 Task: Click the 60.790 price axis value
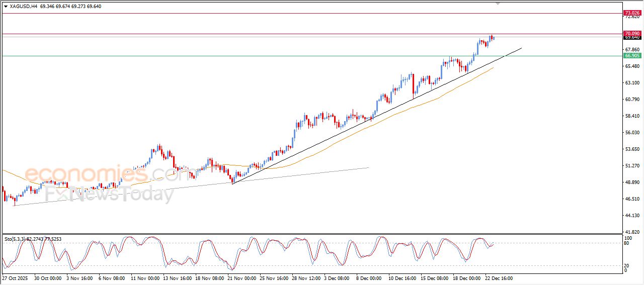click(x=631, y=100)
